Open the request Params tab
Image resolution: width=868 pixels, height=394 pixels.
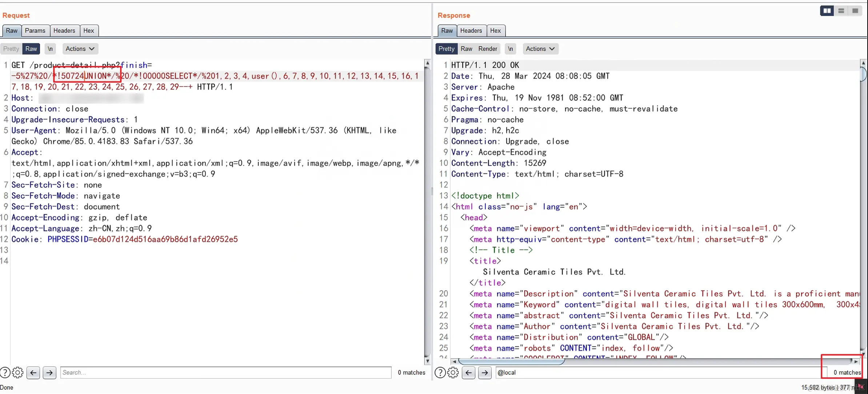point(35,31)
